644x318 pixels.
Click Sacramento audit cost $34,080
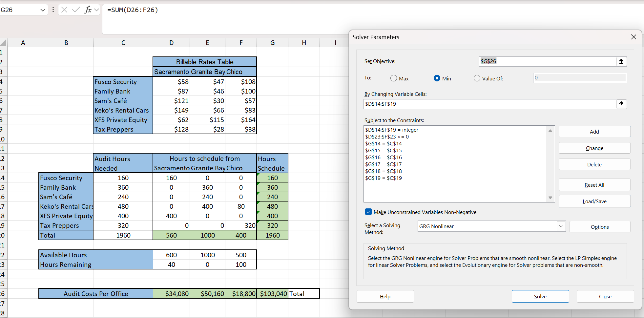[171, 294]
